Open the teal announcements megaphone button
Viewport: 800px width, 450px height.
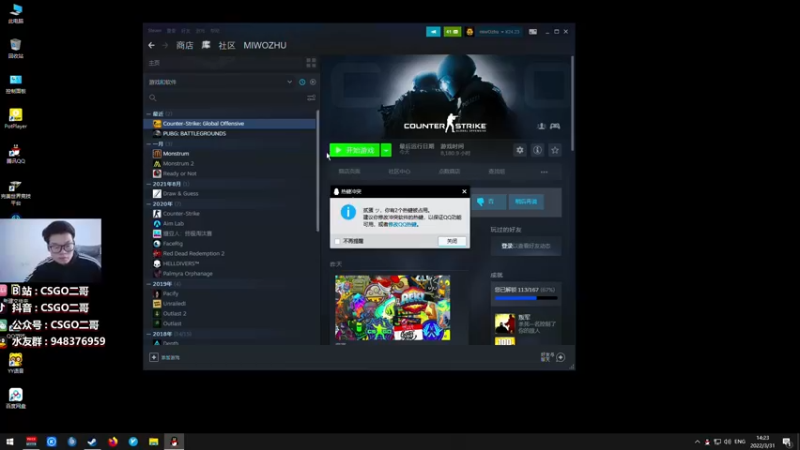433,32
